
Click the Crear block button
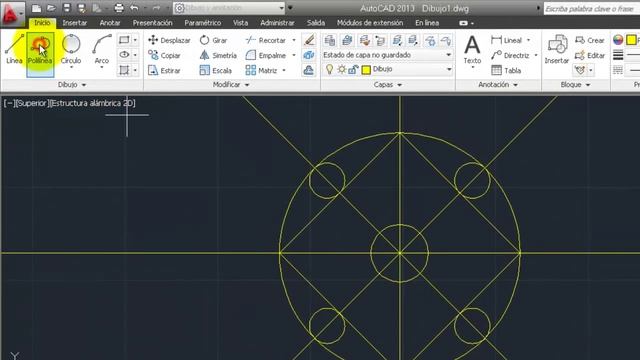pyautogui.click(x=590, y=40)
